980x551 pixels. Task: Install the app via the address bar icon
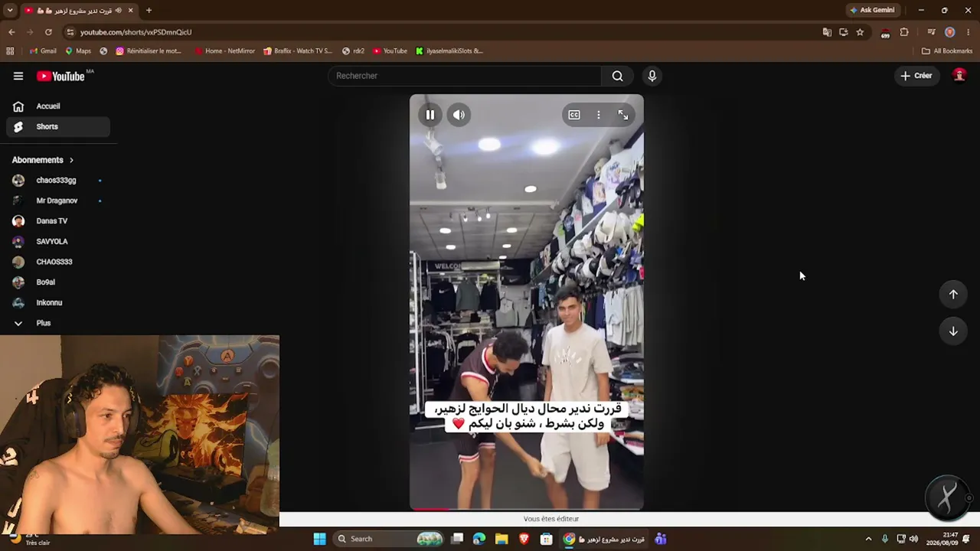(843, 32)
